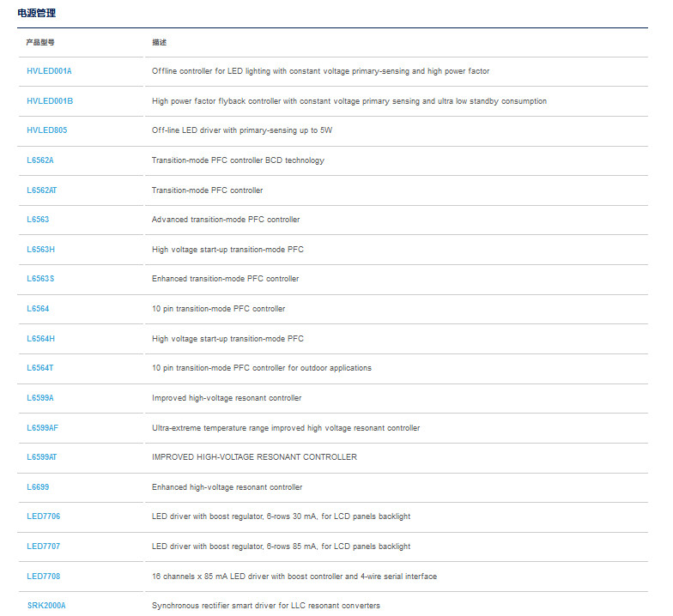The image size is (673, 616).
Task: Select the L6564H part number link
Action: (41, 339)
